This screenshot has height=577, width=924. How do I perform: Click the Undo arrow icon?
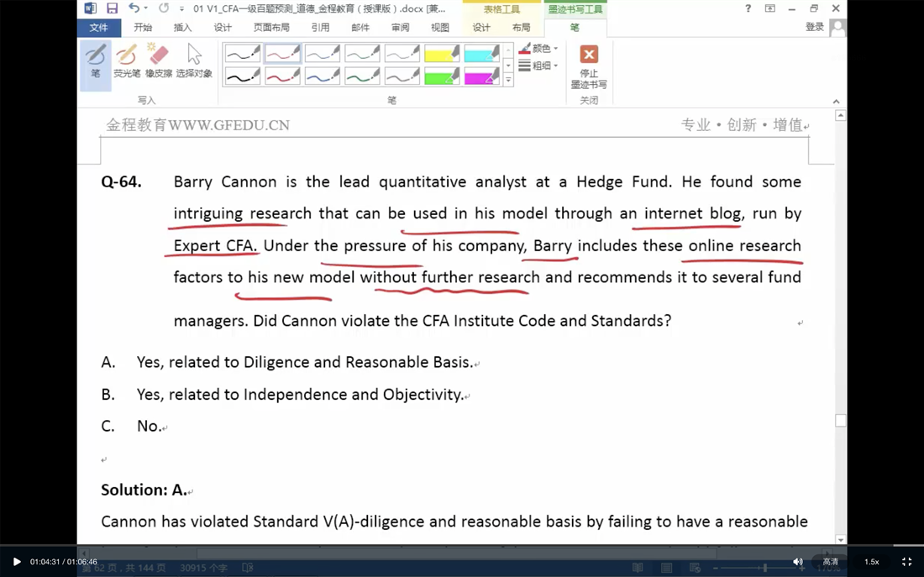[x=134, y=8]
